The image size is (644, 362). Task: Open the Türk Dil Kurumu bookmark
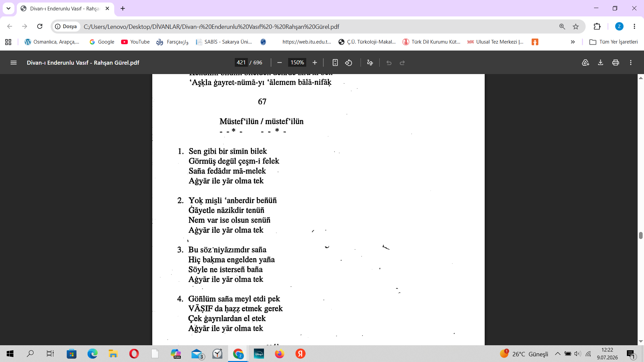(432, 42)
